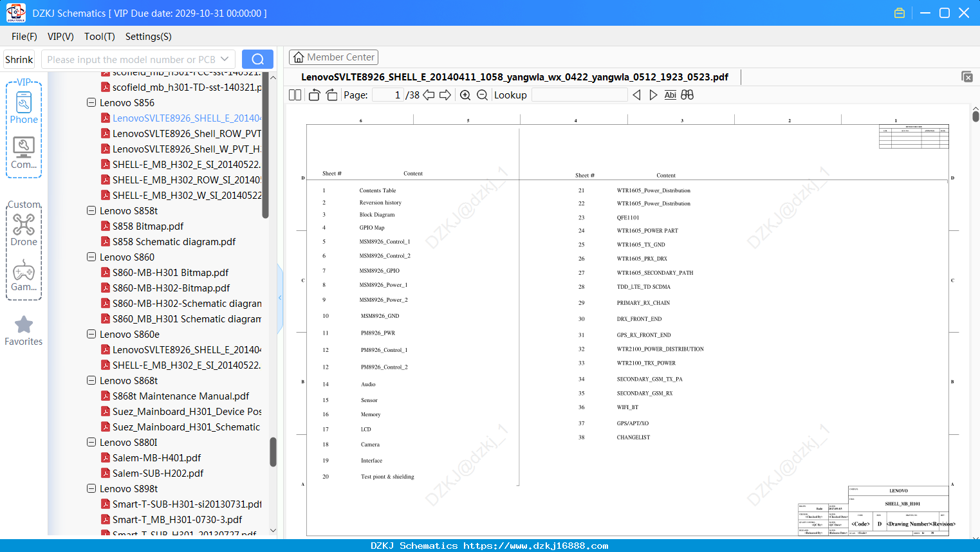Collapse the Lenovo S868t folder
The image size is (980, 552).
[x=91, y=381]
